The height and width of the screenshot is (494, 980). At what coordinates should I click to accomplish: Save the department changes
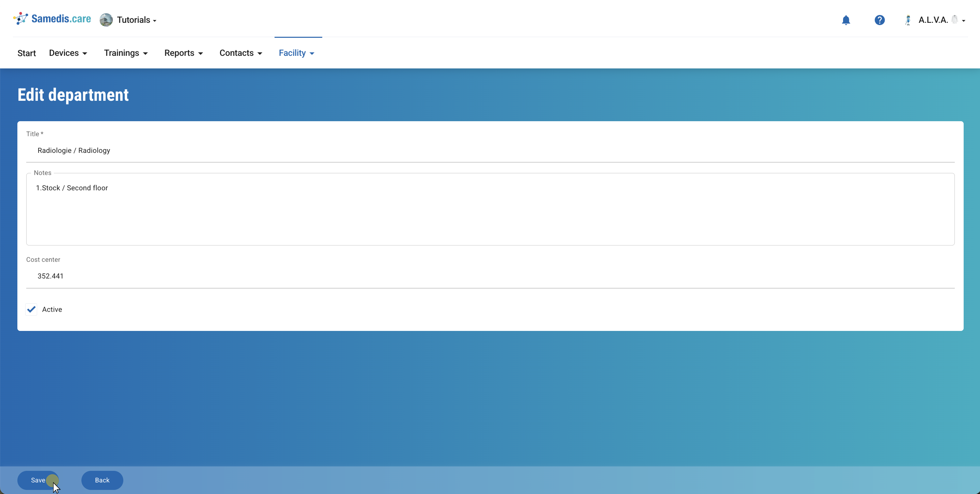coord(38,480)
